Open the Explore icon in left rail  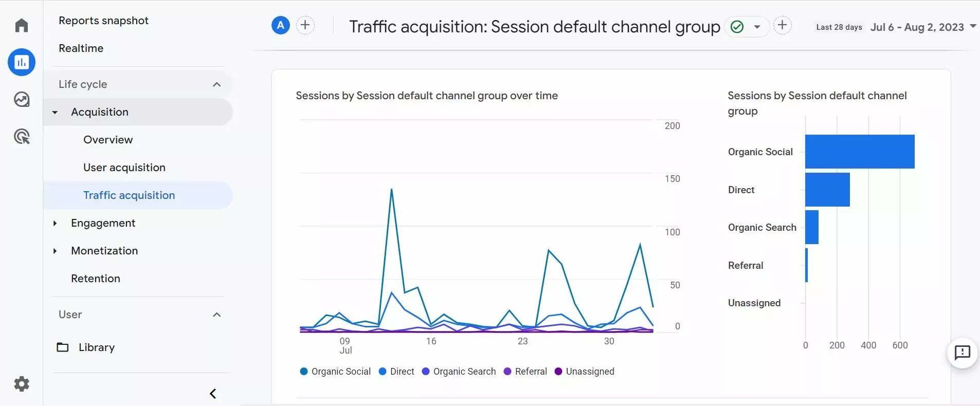pyautogui.click(x=22, y=99)
